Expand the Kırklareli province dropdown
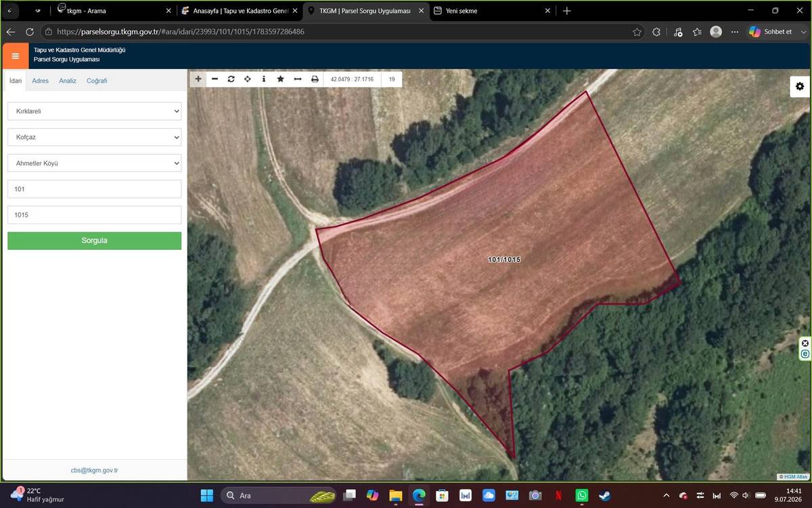 (x=94, y=111)
